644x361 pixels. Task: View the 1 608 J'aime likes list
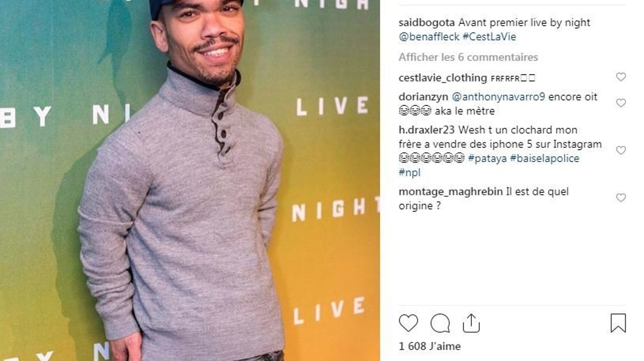tap(430, 346)
